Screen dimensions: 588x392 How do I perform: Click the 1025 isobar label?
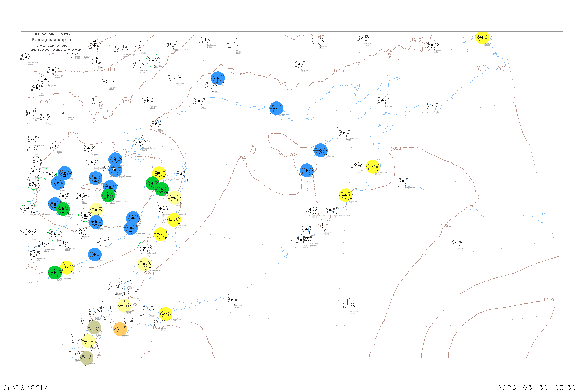tap(158, 327)
